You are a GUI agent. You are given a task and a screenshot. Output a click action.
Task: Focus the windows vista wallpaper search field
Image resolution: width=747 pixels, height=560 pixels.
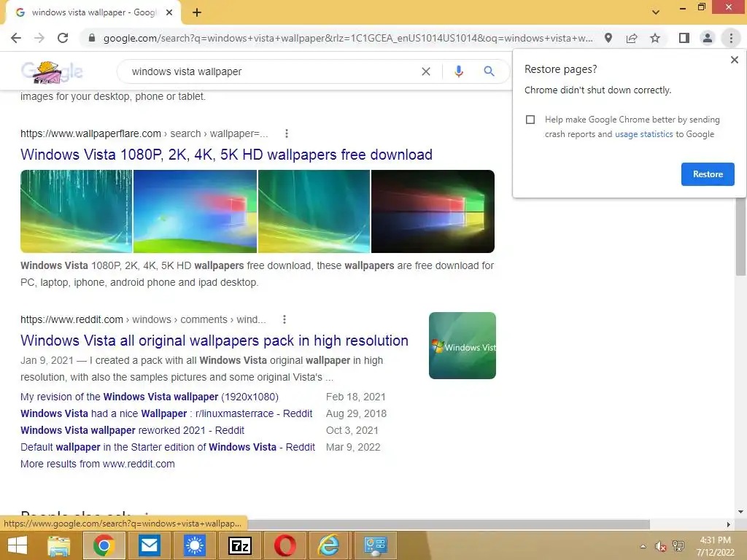point(271,71)
